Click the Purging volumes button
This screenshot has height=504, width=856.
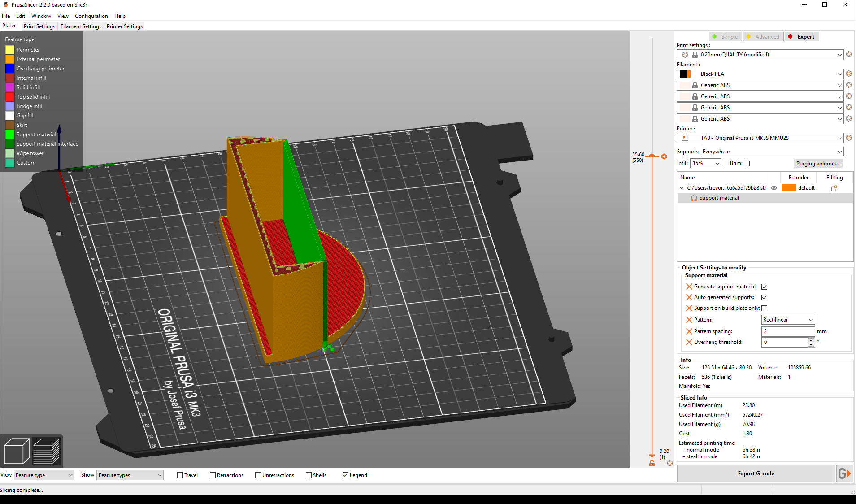[818, 164]
